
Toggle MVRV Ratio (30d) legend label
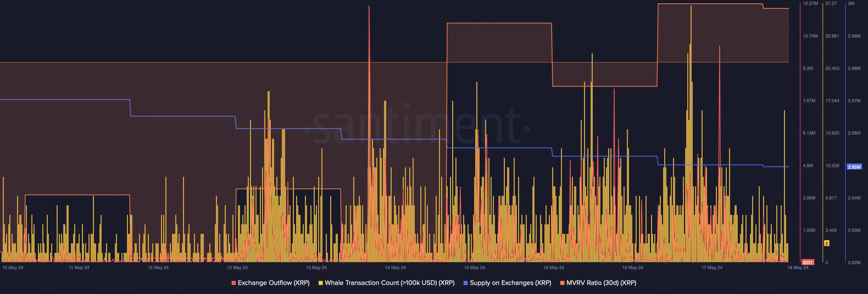(601, 283)
